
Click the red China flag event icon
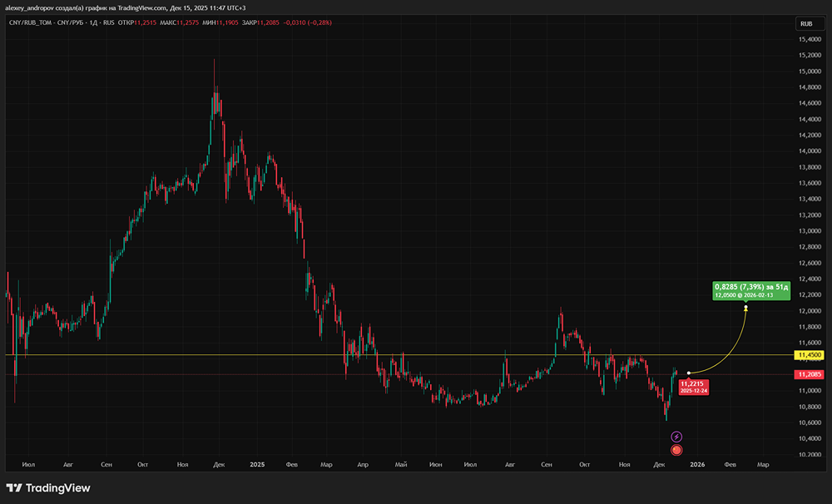pos(676,450)
